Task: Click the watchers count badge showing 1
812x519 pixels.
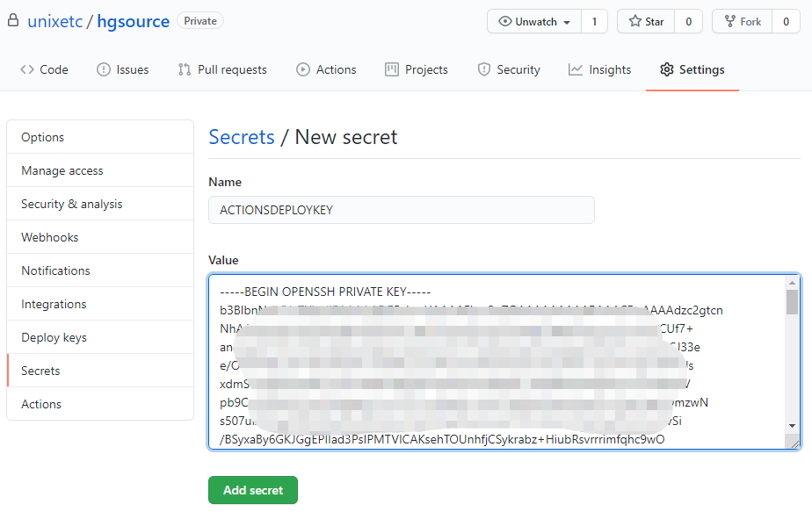Action: click(594, 21)
